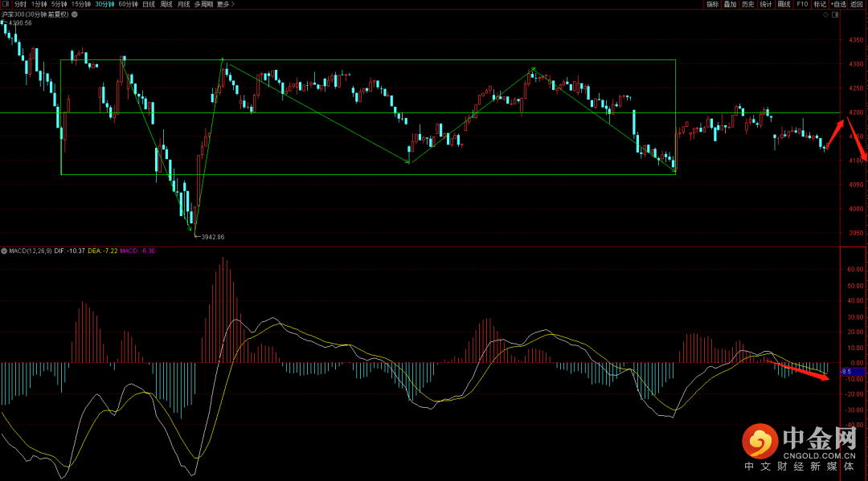
Task: Switch to the 分时 intraday view
Action: click(x=20, y=4)
